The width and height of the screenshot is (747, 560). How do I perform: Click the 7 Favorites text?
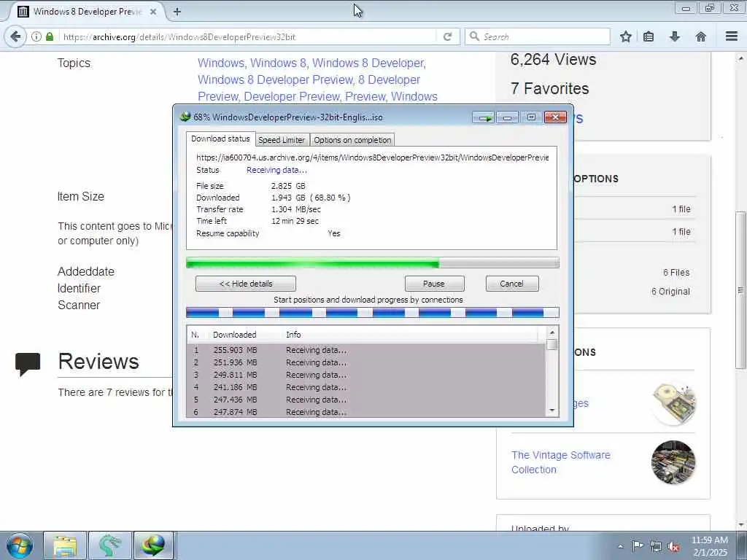click(550, 88)
